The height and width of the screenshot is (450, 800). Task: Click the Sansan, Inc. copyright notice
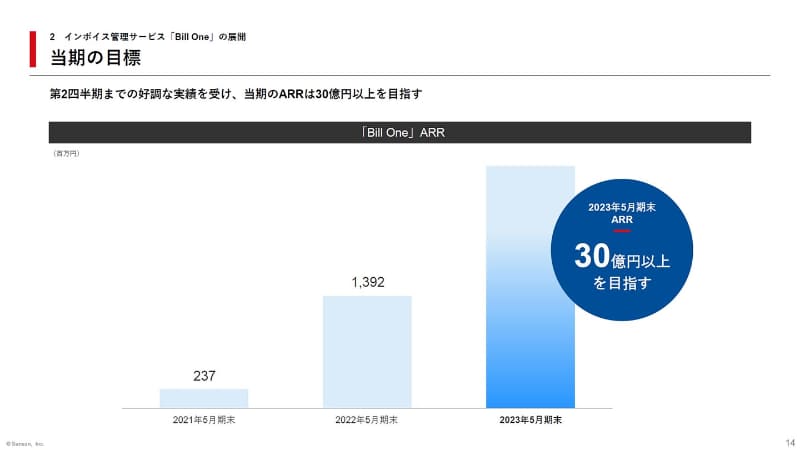[25, 444]
